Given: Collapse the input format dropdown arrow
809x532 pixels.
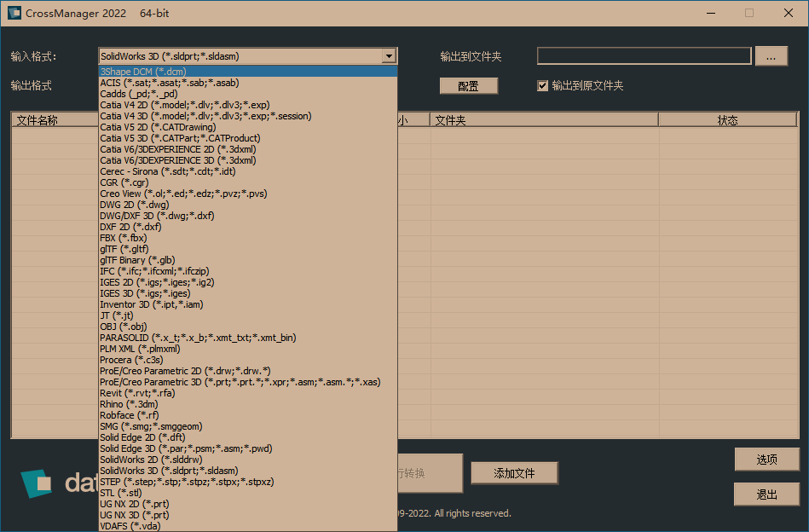Looking at the screenshot, I should coord(389,56).
